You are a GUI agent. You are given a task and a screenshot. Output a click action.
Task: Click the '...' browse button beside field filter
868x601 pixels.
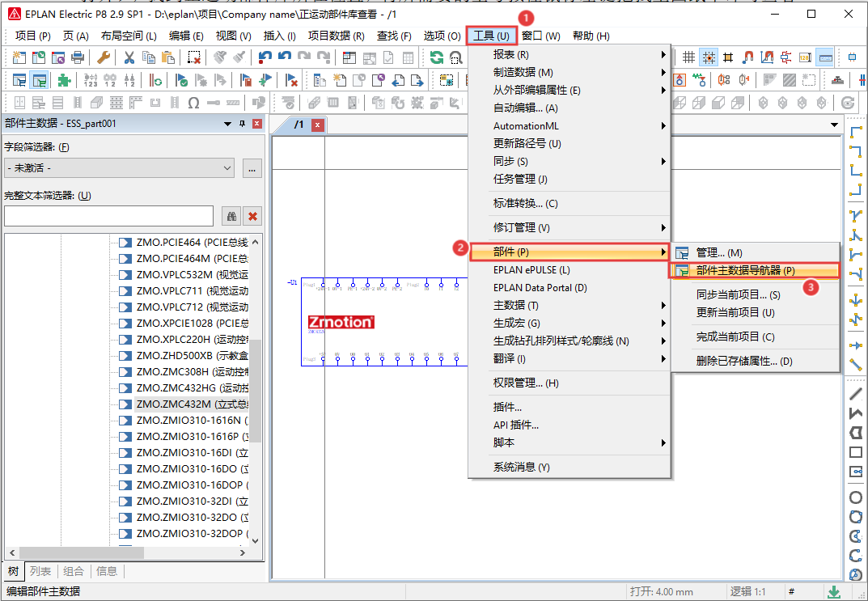[x=251, y=168]
